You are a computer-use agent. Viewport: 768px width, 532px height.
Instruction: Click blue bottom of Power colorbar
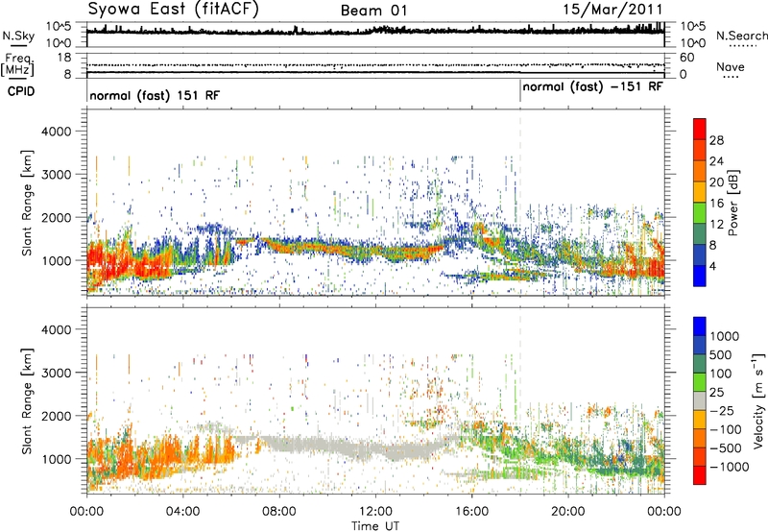point(700,276)
